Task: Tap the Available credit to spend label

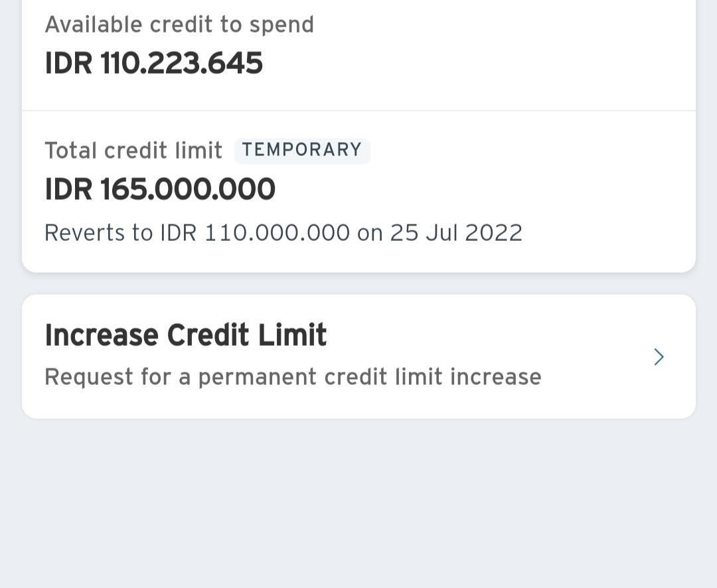Action: tap(179, 25)
